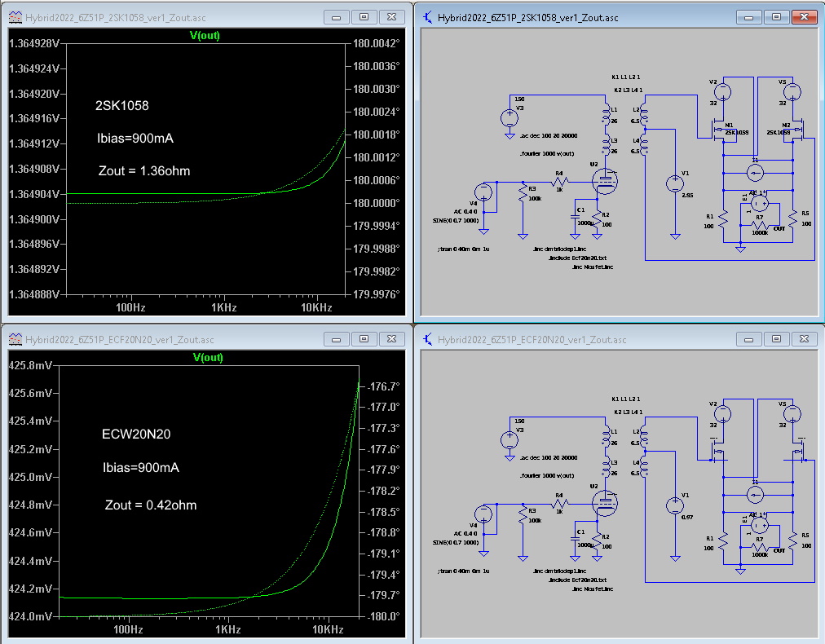Select the 'ECW20N20' text annotation in the plot

click(136, 434)
